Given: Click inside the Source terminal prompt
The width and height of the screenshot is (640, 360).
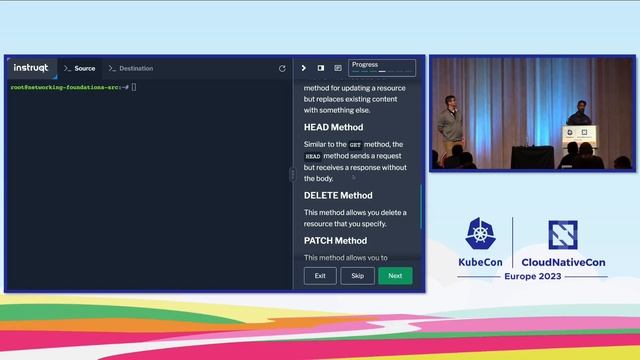Looking at the screenshot, I should [x=134, y=87].
